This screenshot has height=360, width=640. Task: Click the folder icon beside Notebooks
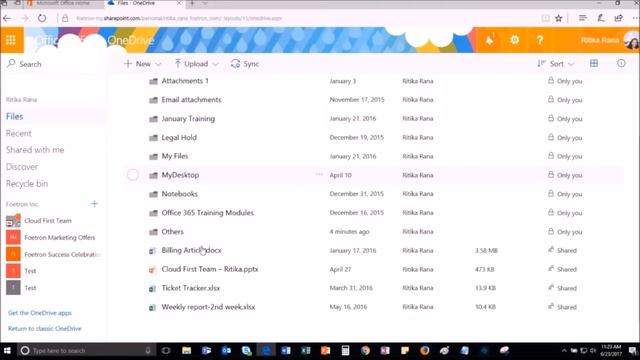[x=153, y=194]
